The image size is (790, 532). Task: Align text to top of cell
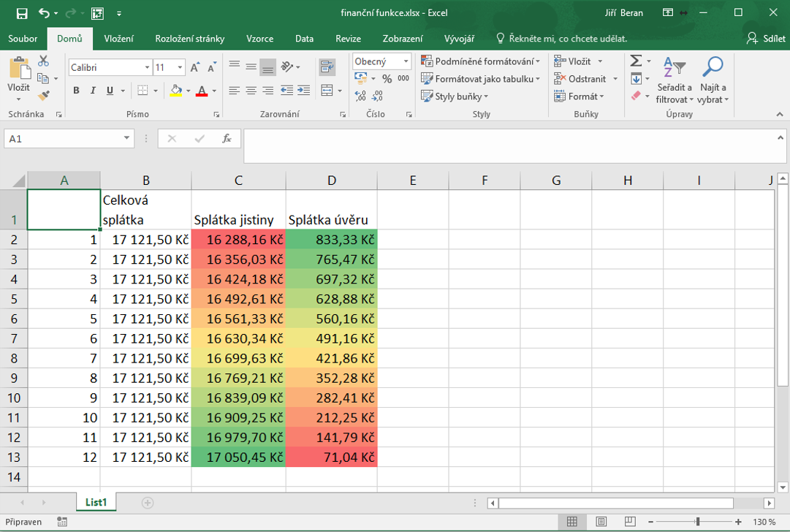(x=235, y=64)
